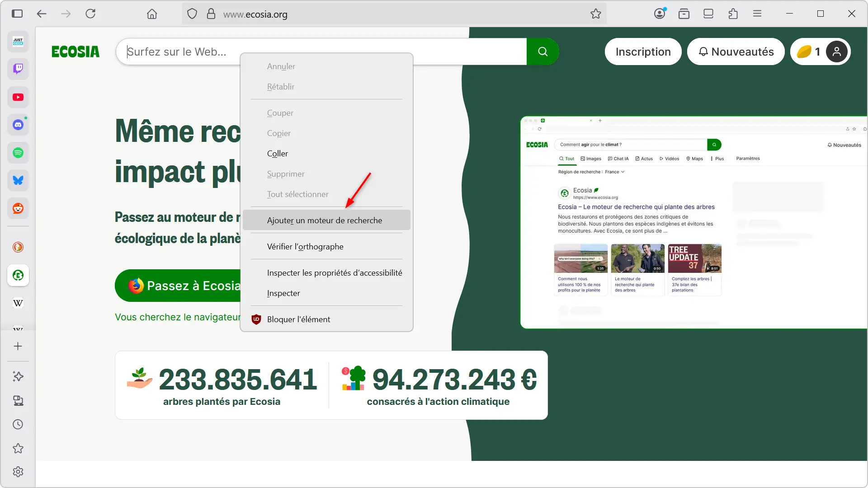Open YouTube sidebar shortcut
This screenshot has width=868, height=488.
click(18, 97)
